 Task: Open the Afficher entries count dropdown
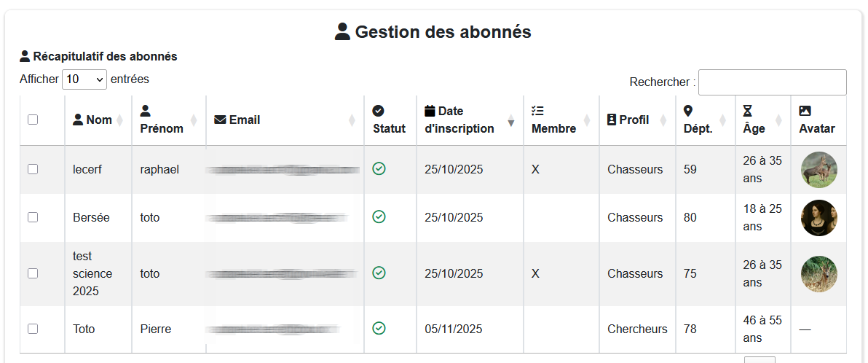(x=84, y=79)
